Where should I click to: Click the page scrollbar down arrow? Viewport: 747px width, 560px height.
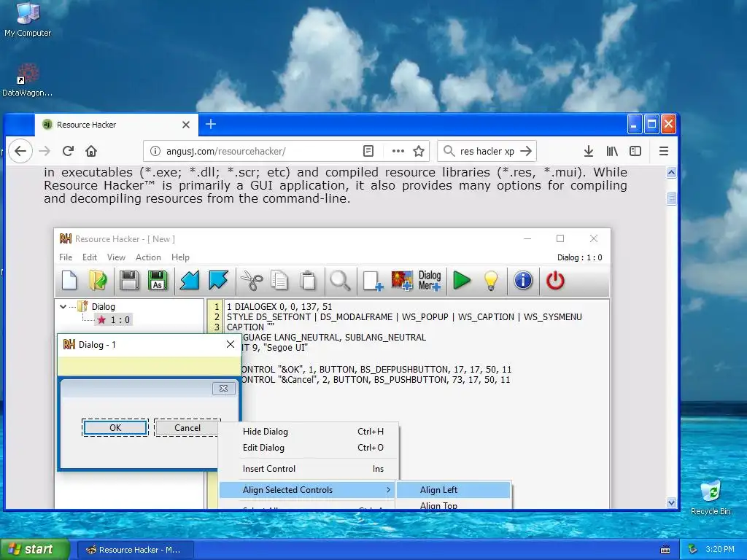(671, 502)
